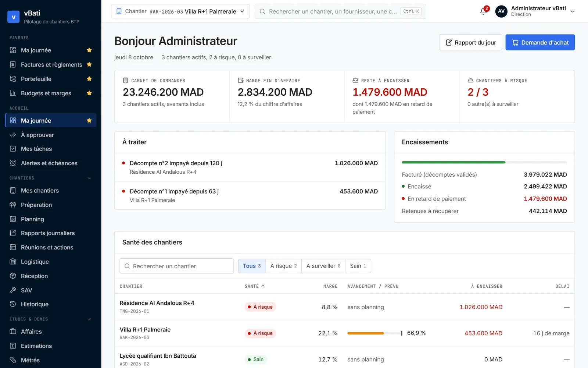Image resolution: width=588 pixels, height=368 pixels.
Task: Click the Métrés ruler icon
Action: [x=13, y=360]
